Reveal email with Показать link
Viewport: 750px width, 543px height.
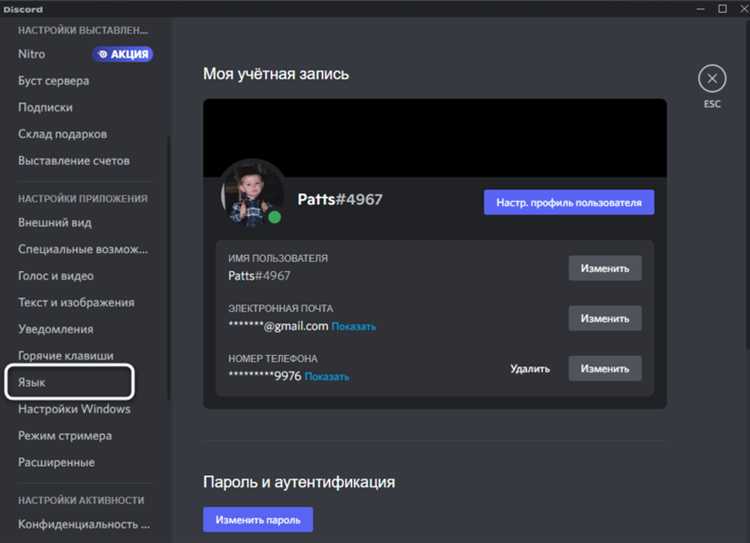coord(353,327)
